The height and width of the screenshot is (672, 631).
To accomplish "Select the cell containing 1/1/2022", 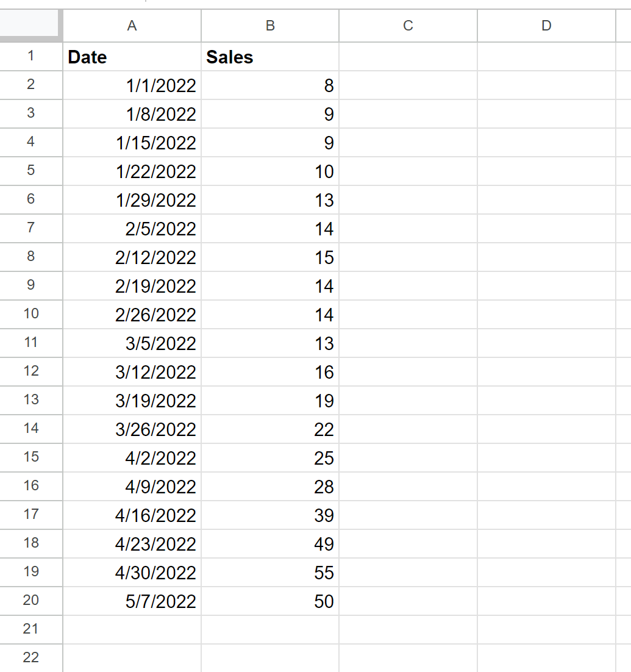I will (132, 85).
